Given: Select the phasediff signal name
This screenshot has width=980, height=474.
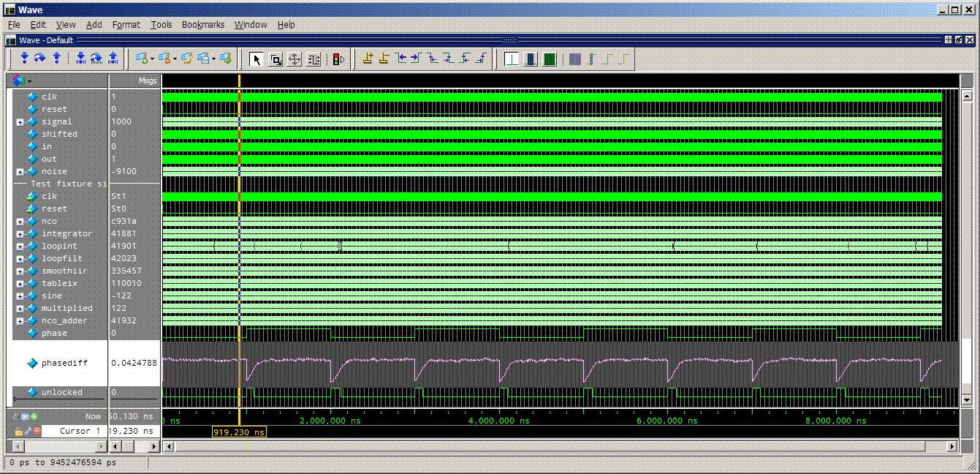Looking at the screenshot, I should point(62,363).
